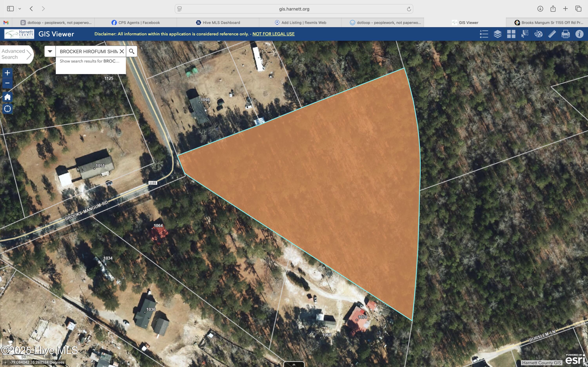Enable my location tracking

pyautogui.click(x=7, y=109)
